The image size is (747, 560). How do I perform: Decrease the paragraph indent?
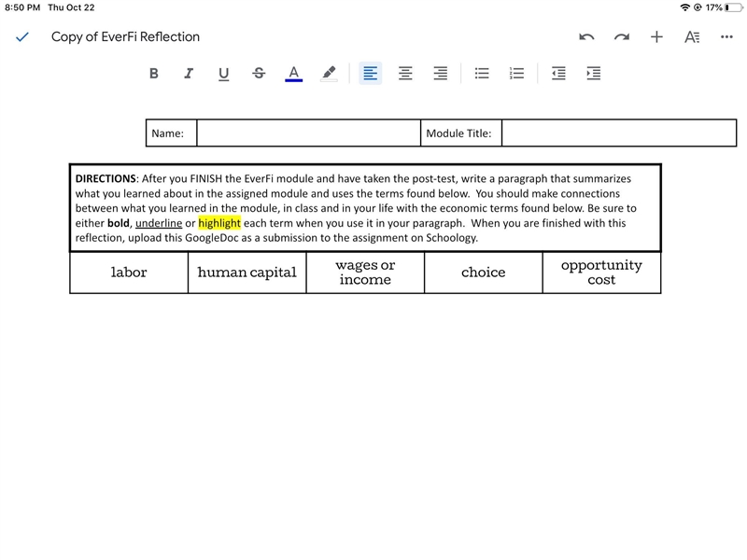[558, 74]
